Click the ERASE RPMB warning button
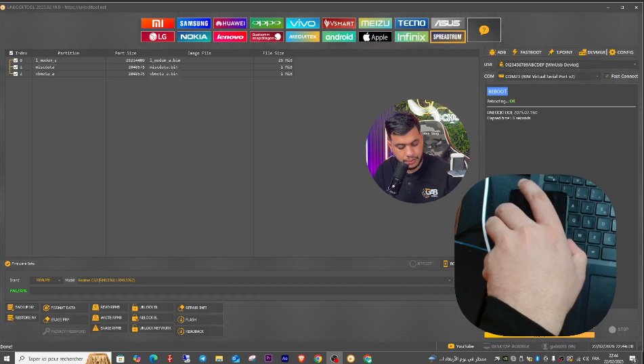644x364 pixels. (108, 328)
